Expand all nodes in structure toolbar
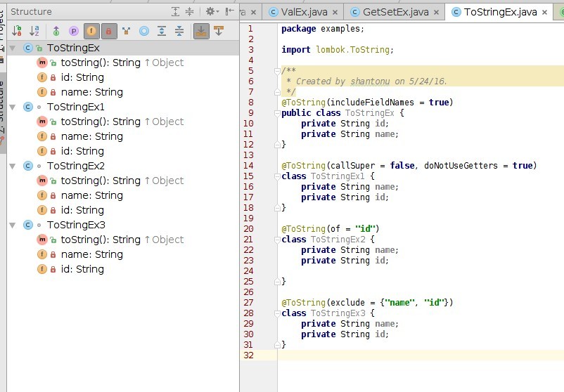Screen dimensions: 564x392 click(162, 31)
